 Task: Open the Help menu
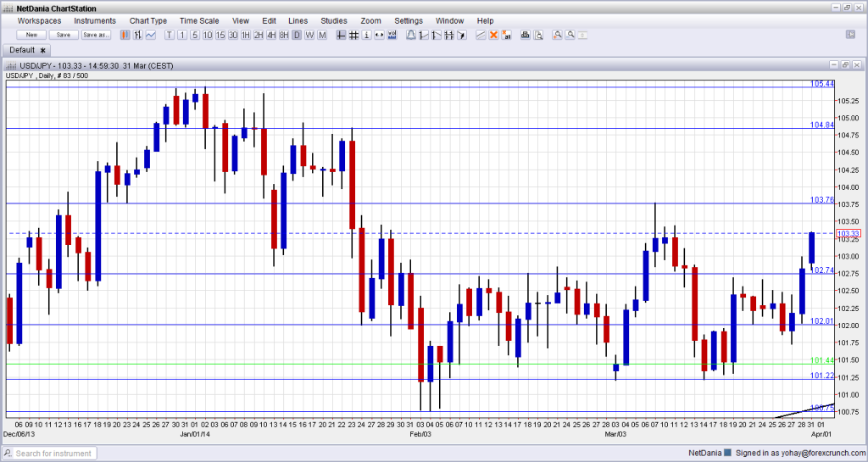(485, 21)
